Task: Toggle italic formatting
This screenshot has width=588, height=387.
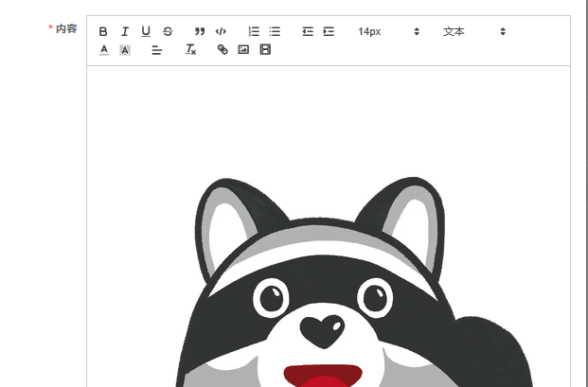Action: [x=125, y=31]
